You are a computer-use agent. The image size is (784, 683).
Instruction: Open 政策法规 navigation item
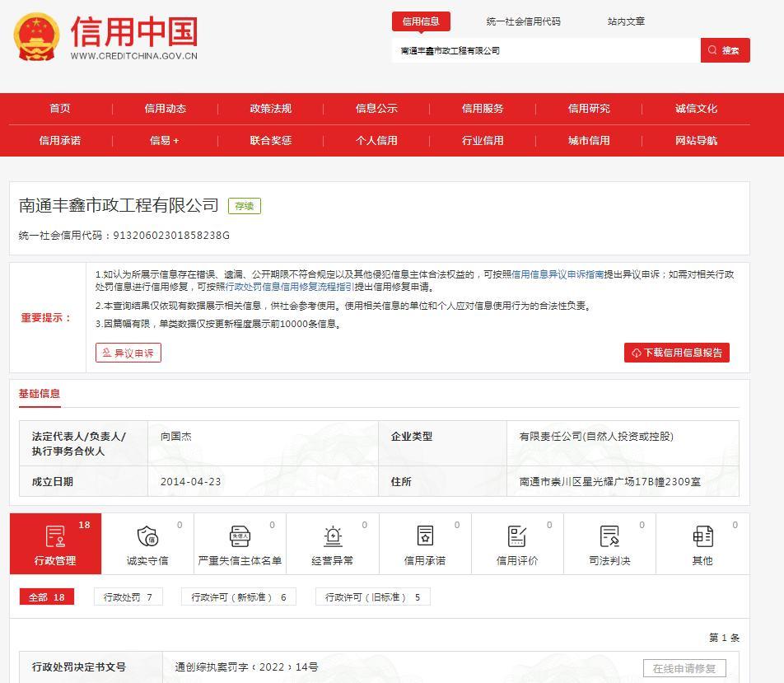click(x=271, y=109)
